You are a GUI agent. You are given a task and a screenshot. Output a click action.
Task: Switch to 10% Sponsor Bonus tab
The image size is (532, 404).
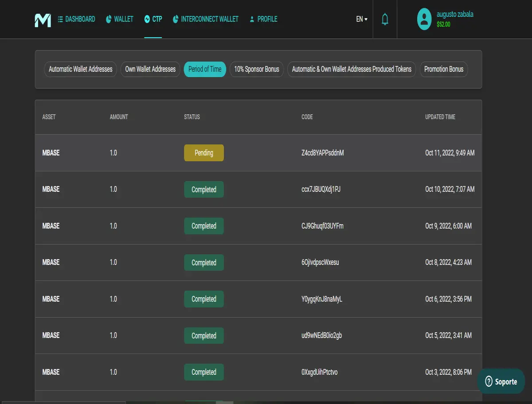[x=257, y=69]
